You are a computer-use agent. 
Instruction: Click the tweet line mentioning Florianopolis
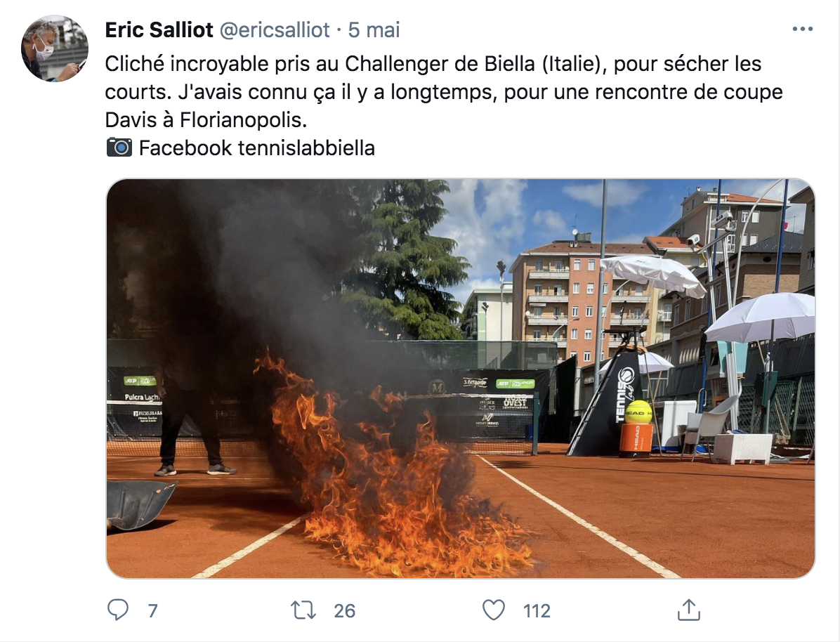206,120
